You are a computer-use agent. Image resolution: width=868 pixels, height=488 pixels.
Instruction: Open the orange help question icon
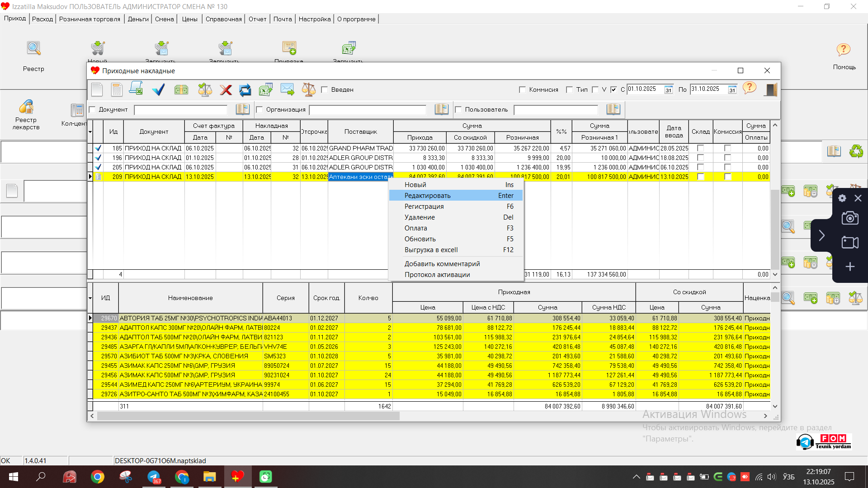click(749, 88)
